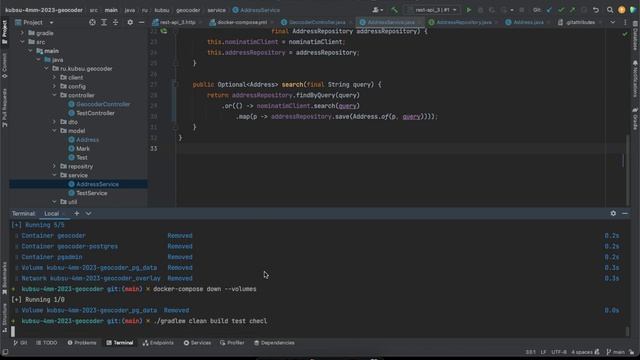Collapse the controller package

coord(55,96)
